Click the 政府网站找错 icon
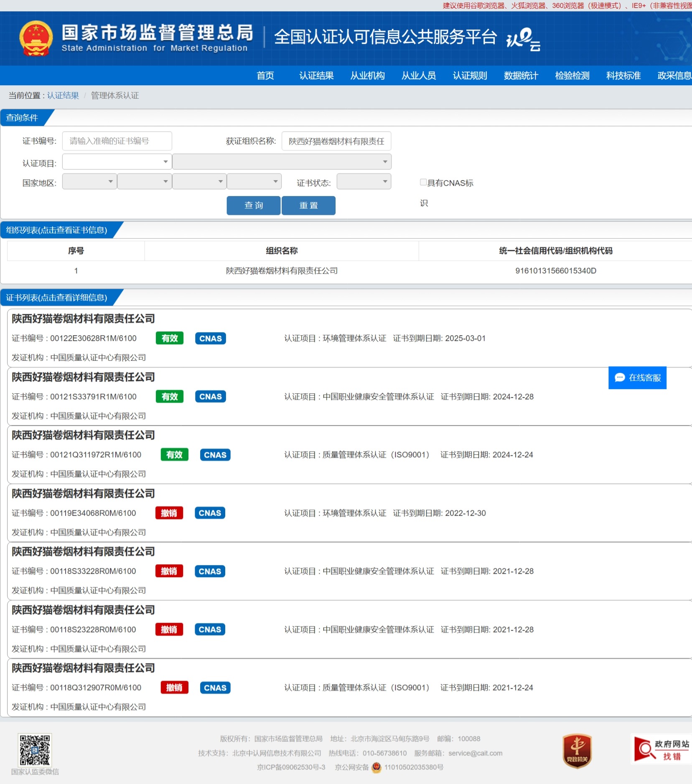This screenshot has width=692, height=784. click(661, 749)
